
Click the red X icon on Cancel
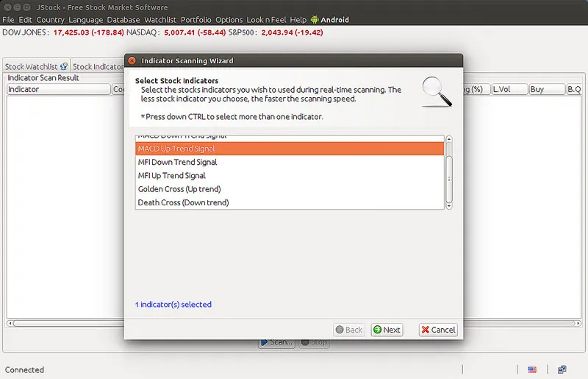click(x=426, y=330)
